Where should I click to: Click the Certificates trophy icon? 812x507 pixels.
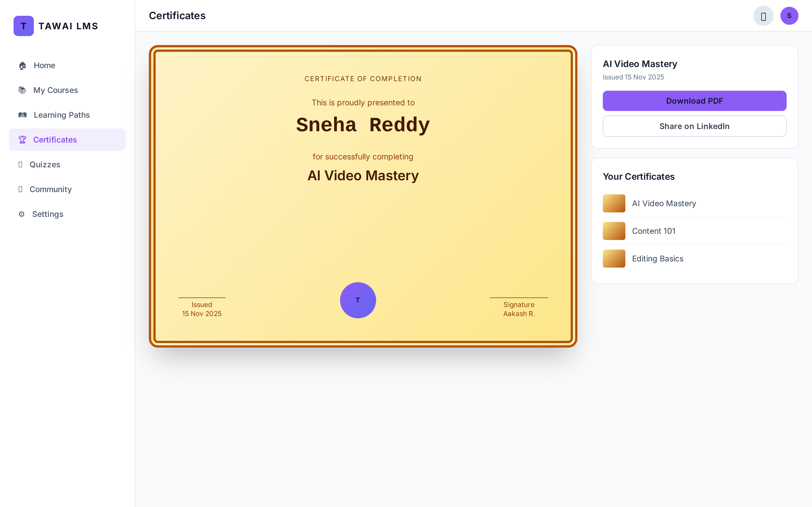[x=22, y=140]
